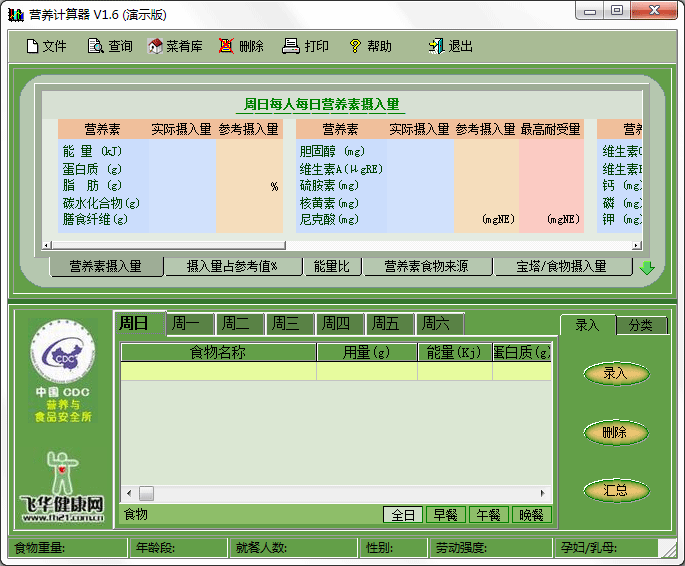Select the 周日 day tab
The height and width of the screenshot is (566, 685).
coord(140,323)
